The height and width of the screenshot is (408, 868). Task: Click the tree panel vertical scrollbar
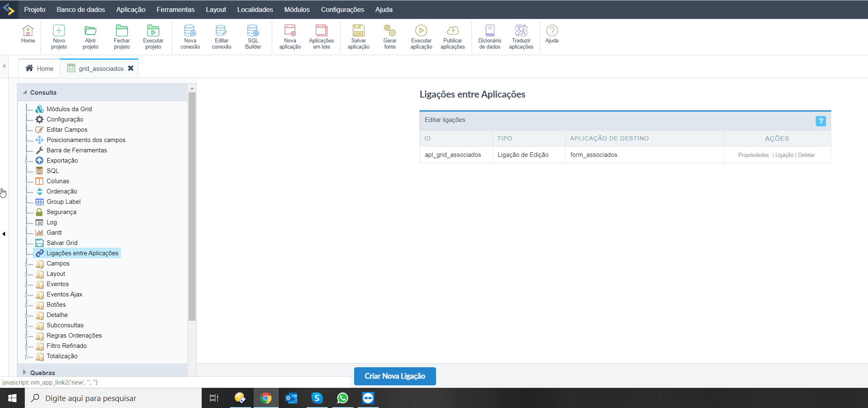point(192,206)
